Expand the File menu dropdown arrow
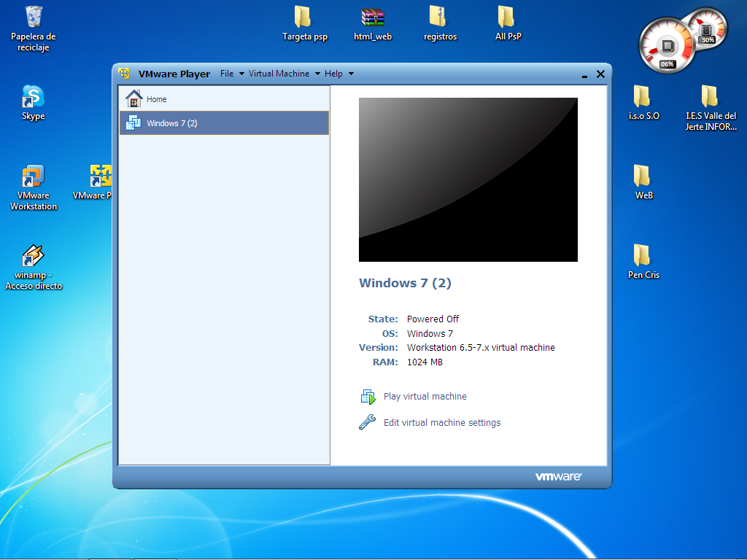This screenshot has height=560, width=747. click(x=241, y=74)
